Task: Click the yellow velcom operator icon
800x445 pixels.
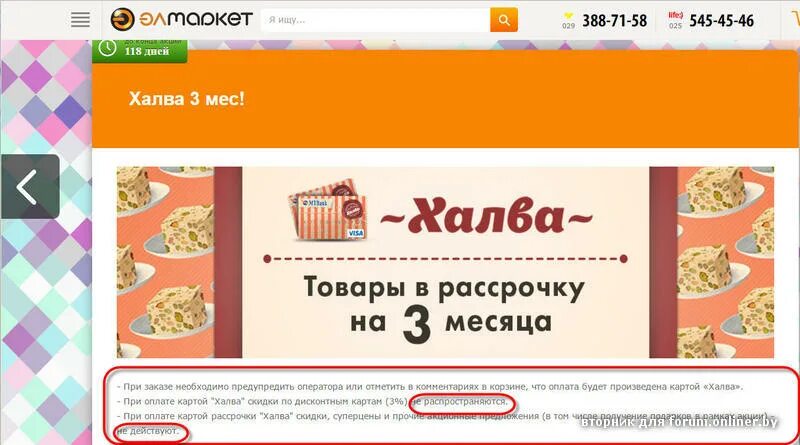Action: pyautogui.click(x=568, y=16)
